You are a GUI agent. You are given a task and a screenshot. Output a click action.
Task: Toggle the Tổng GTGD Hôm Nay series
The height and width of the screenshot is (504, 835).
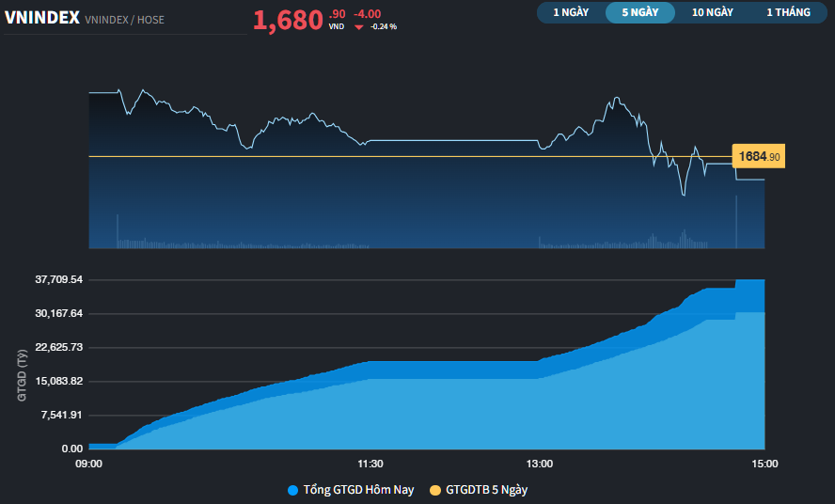pos(357,490)
